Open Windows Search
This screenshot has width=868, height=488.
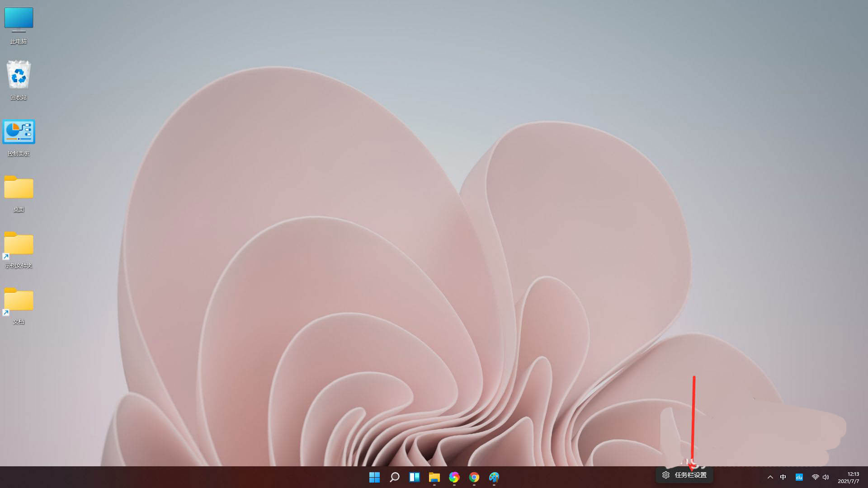click(x=394, y=477)
